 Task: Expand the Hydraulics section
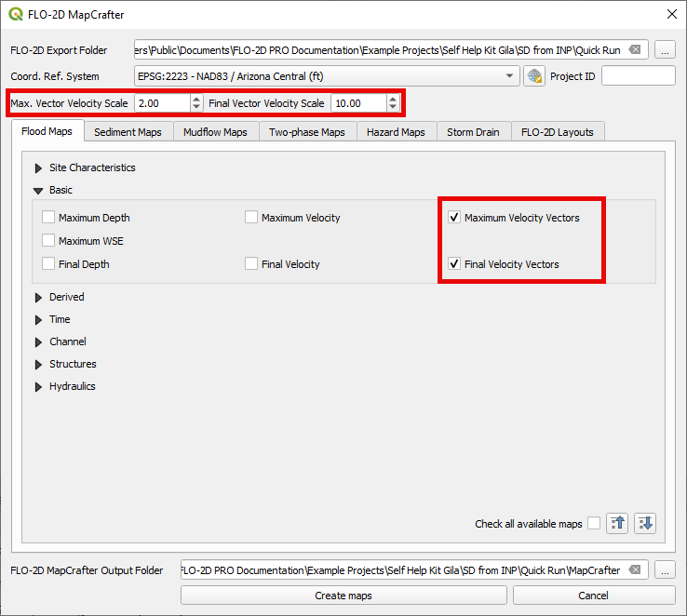click(38, 387)
